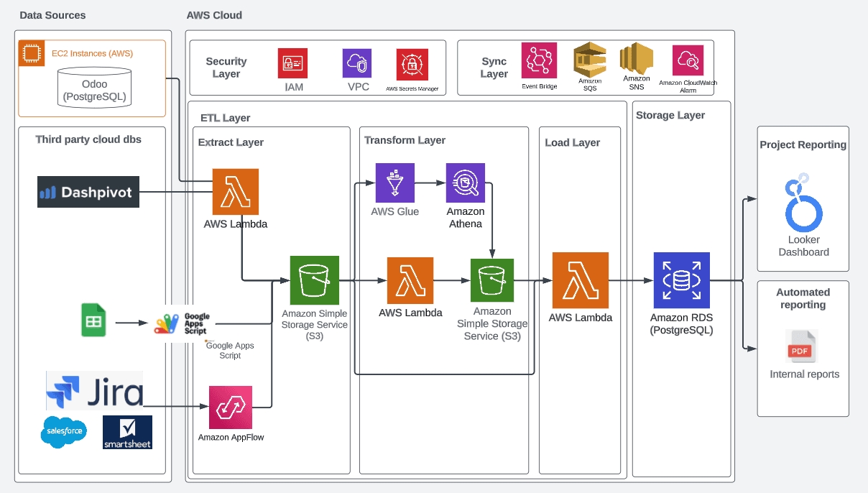
Task: Click the Load Layer AWS Lambda icon
Action: [x=581, y=280]
